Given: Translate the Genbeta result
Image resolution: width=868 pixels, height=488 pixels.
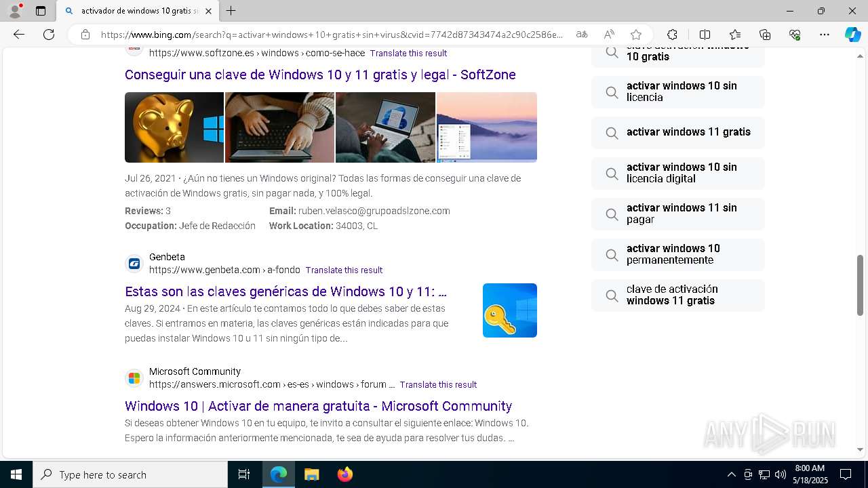Looking at the screenshot, I should click(344, 270).
